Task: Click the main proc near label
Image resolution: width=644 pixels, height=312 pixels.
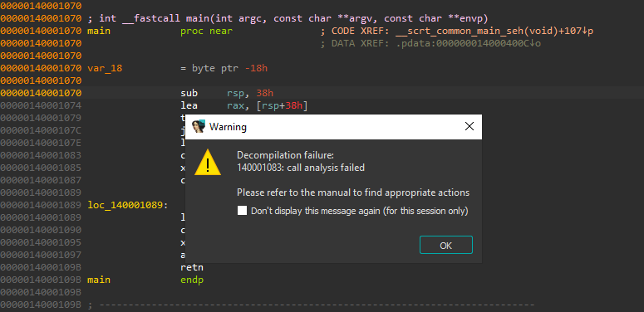Action: [x=160, y=31]
